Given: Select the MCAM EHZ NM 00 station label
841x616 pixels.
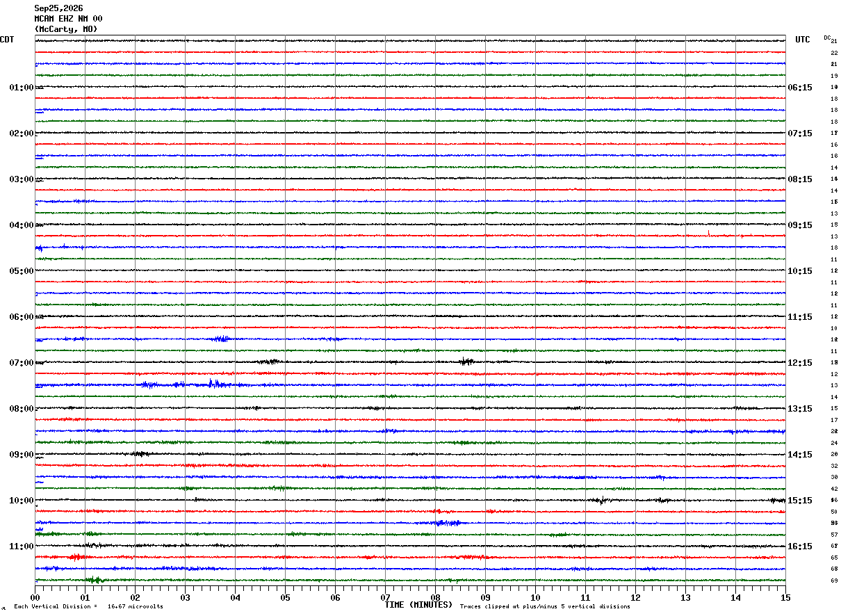Looking at the screenshot, I should [68, 19].
